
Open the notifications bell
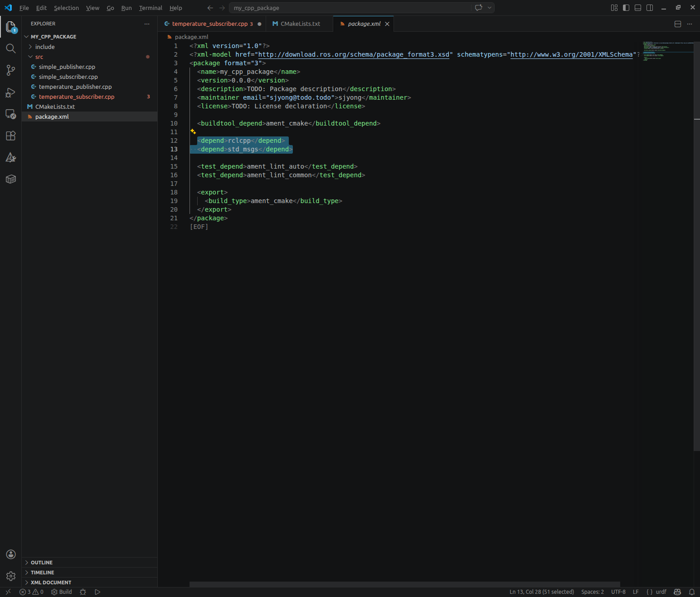pyautogui.click(x=692, y=592)
